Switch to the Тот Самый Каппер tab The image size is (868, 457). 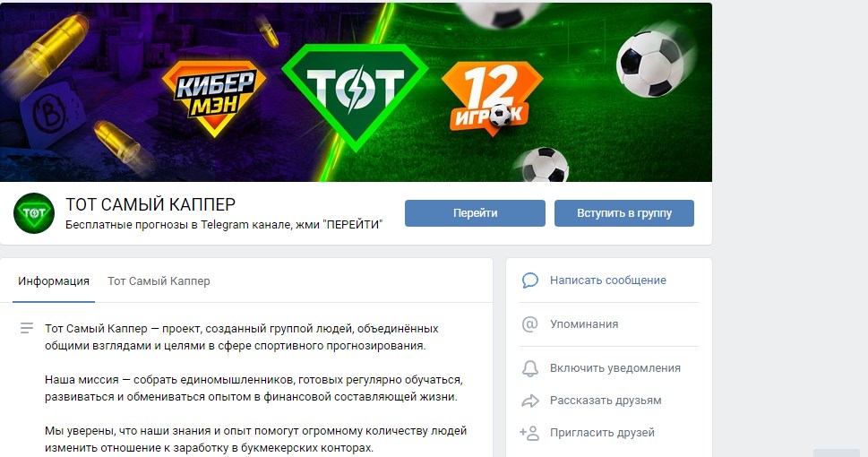159,280
